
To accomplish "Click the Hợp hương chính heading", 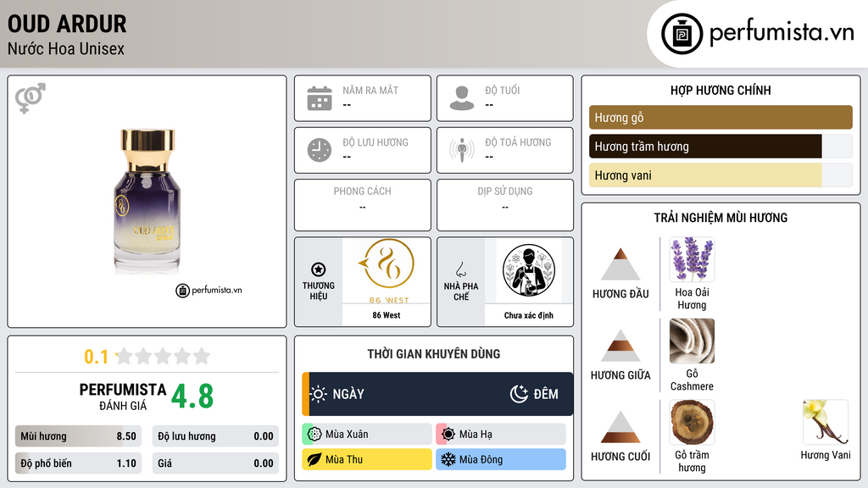I will [721, 90].
